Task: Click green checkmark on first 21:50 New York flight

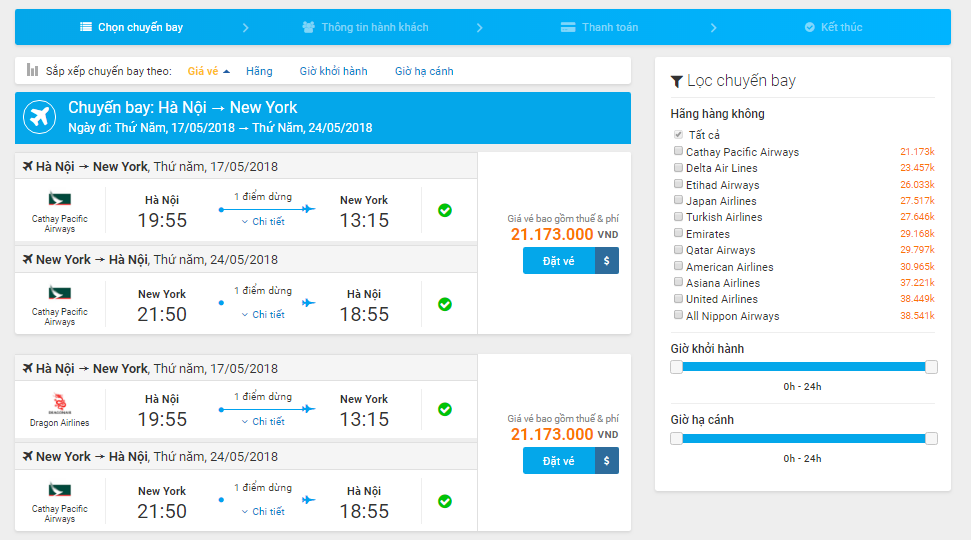Action: (x=445, y=304)
